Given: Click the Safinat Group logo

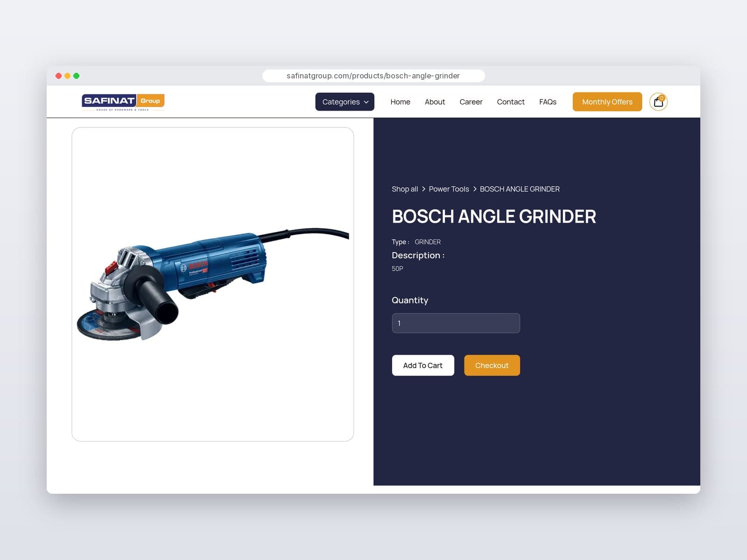Looking at the screenshot, I should (123, 102).
